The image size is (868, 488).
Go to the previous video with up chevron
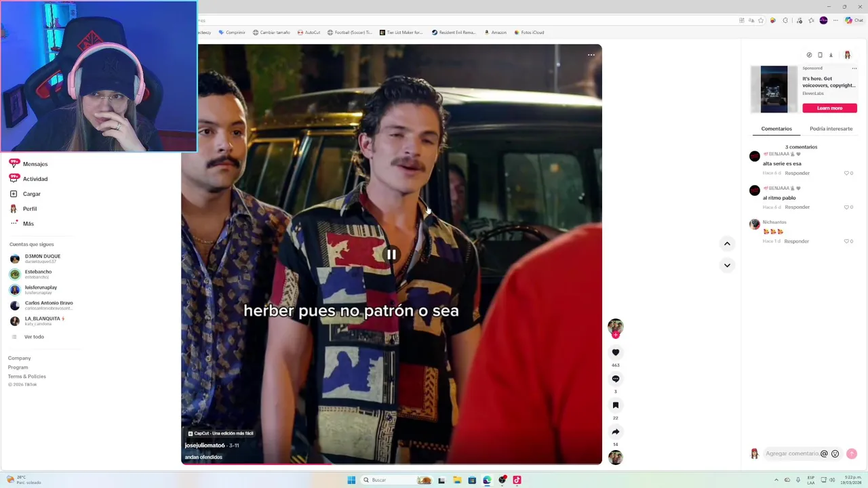(x=727, y=243)
